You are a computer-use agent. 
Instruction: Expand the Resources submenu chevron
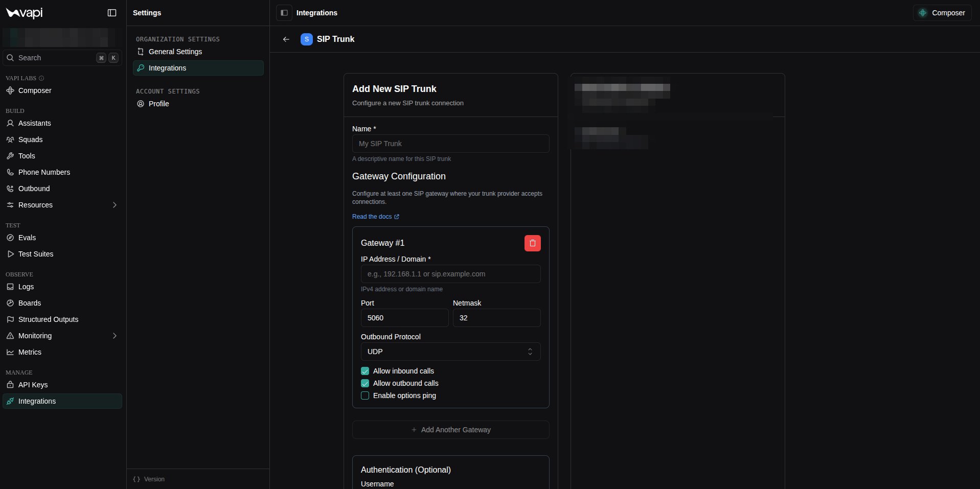tap(115, 205)
